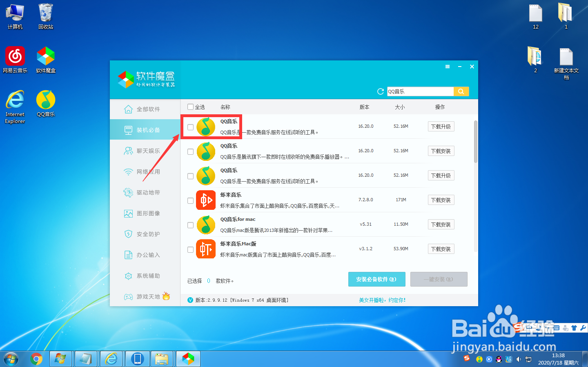Image resolution: width=588 pixels, height=367 pixels.
Task: Select the 网易云音乐 desktop icon
Action: tap(15, 60)
